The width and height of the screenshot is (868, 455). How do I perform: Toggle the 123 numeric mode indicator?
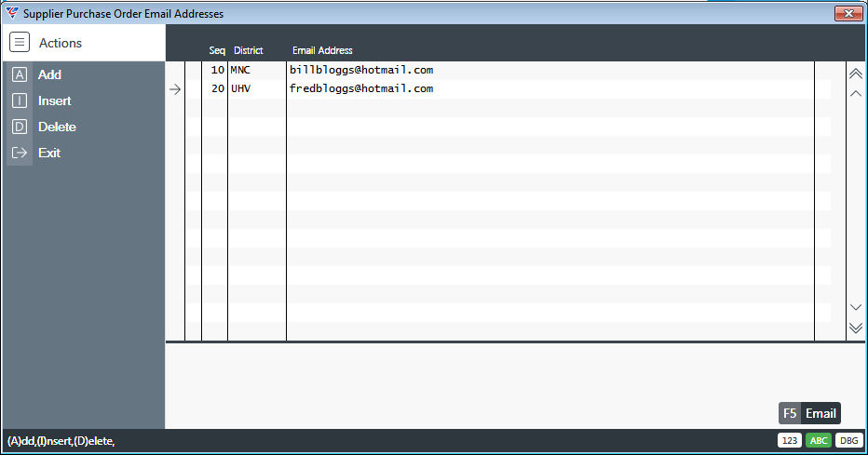click(790, 440)
